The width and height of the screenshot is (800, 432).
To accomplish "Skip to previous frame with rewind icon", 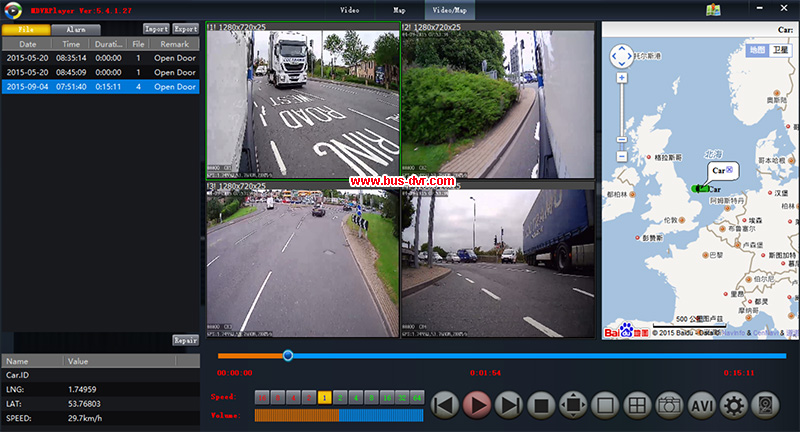I will [446, 405].
